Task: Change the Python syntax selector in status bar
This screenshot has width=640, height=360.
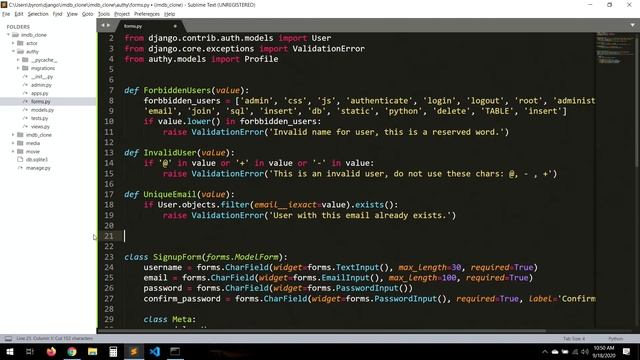Action: (616, 338)
